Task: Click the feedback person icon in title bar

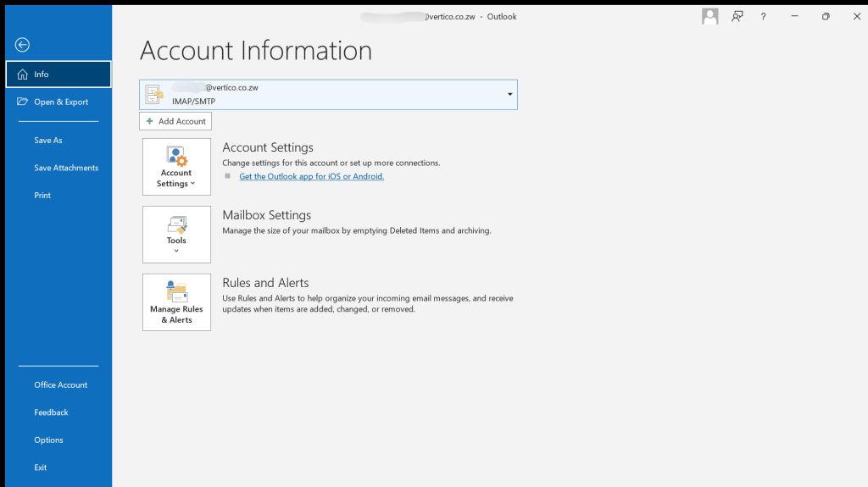Action: (737, 16)
